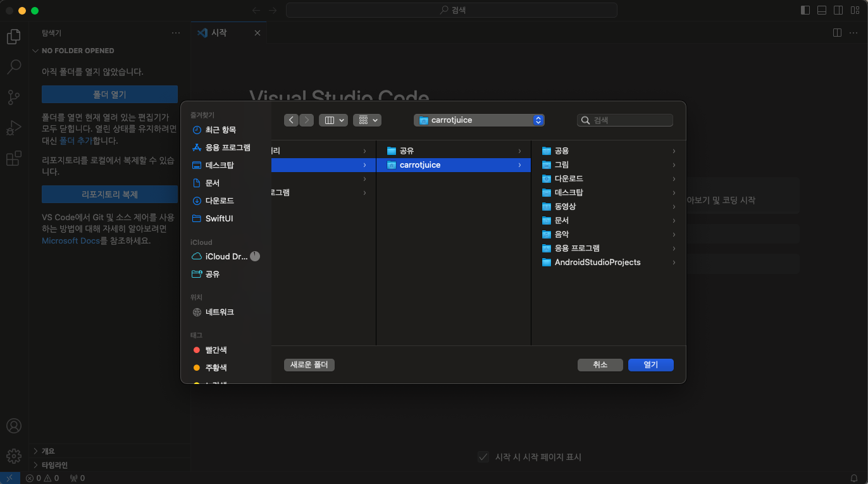Open the 폴더 추가 link
The height and width of the screenshot is (484, 868).
76,141
